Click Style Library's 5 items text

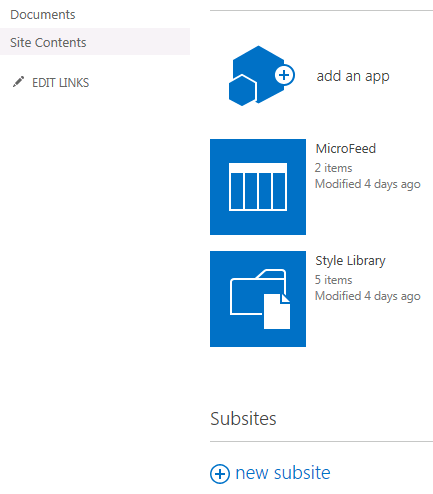(334, 280)
